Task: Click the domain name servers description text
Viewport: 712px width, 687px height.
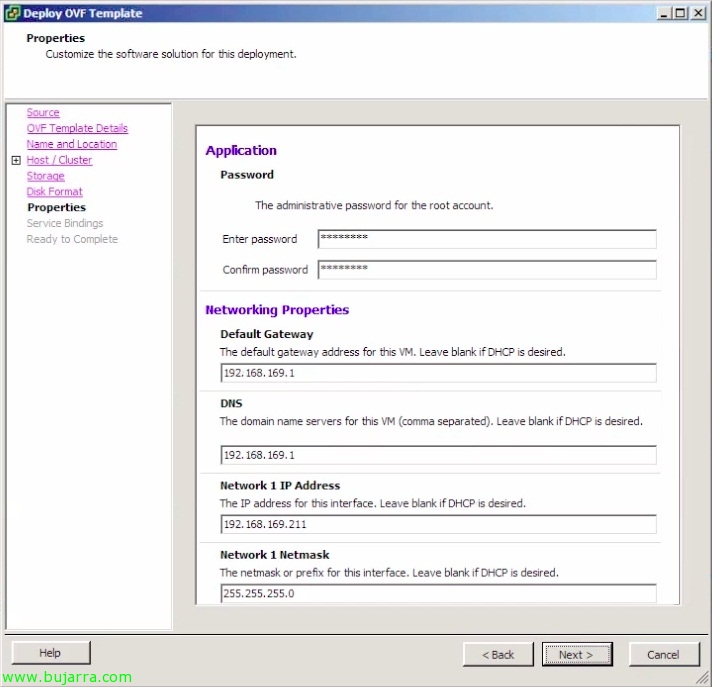Action: click(x=431, y=421)
